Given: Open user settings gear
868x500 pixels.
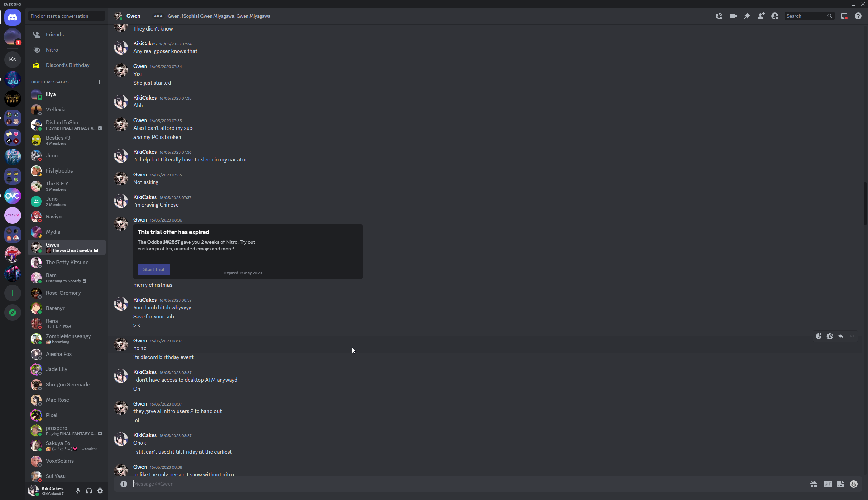Looking at the screenshot, I should 100,491.
